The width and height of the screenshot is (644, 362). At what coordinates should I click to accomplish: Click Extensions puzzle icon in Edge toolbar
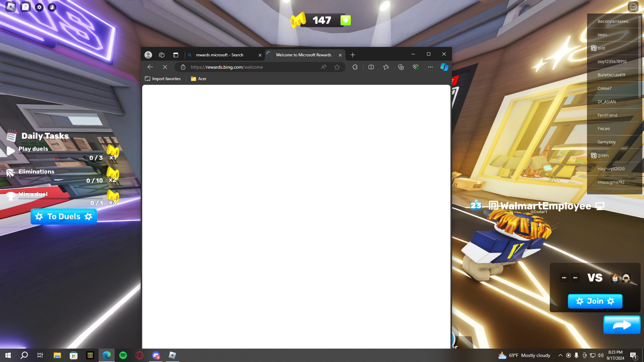coord(355,67)
